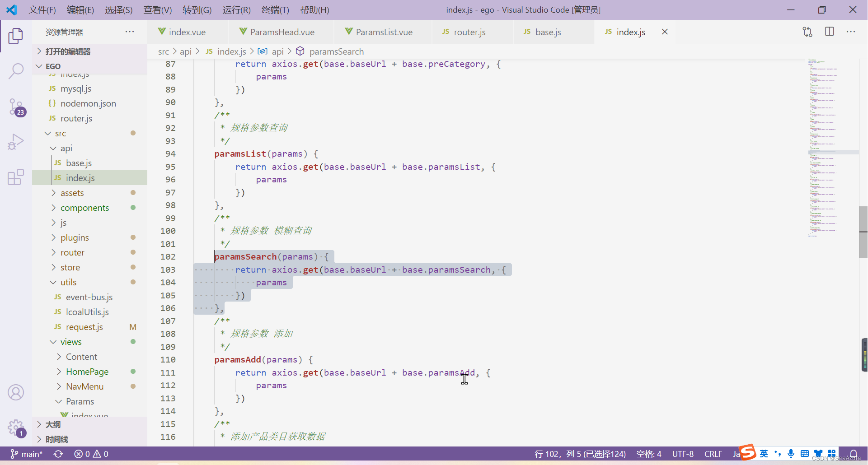Open the 查看(V) menu
This screenshot has width=868, height=465.
tap(158, 10)
